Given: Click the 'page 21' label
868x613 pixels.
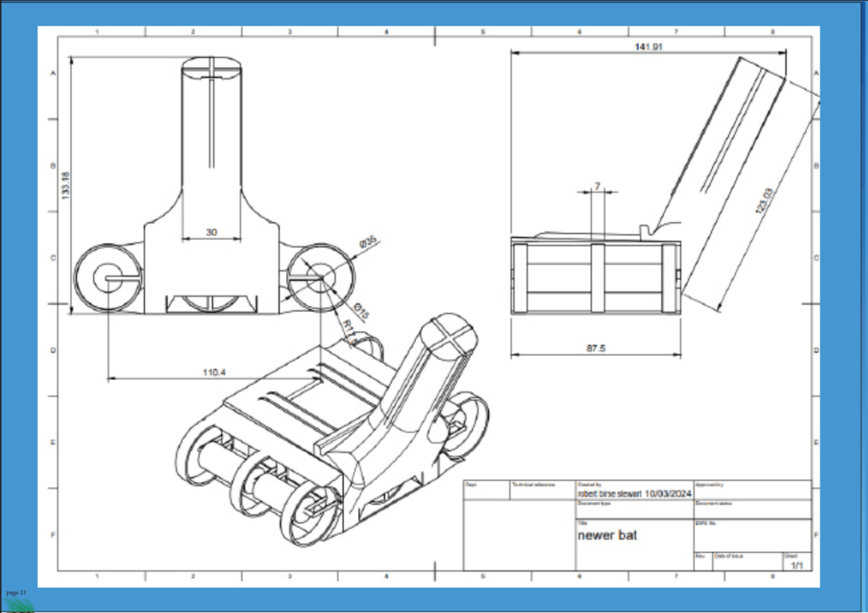Looking at the screenshot, I should (16, 591).
